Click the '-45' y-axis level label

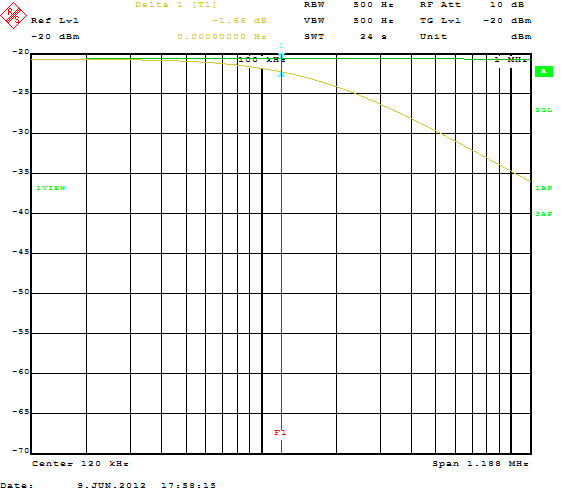(21, 252)
